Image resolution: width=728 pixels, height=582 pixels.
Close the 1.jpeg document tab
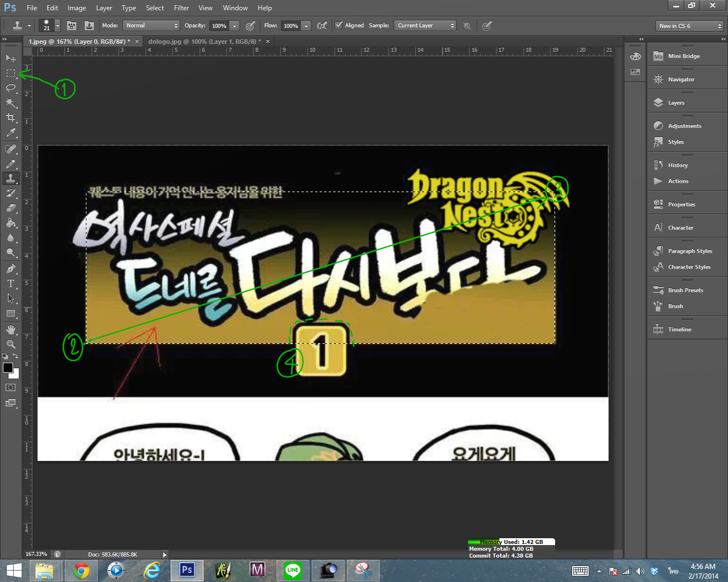click(x=136, y=41)
